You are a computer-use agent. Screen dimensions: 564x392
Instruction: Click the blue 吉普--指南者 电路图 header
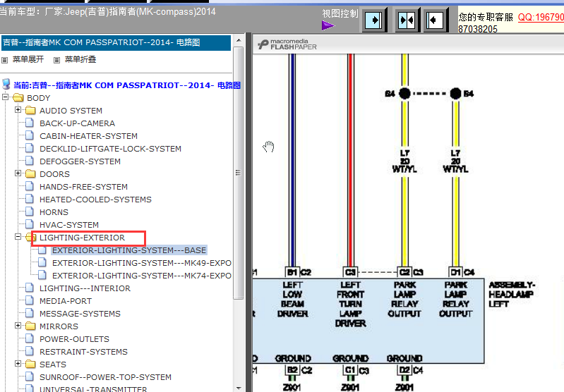pyautogui.click(x=116, y=42)
